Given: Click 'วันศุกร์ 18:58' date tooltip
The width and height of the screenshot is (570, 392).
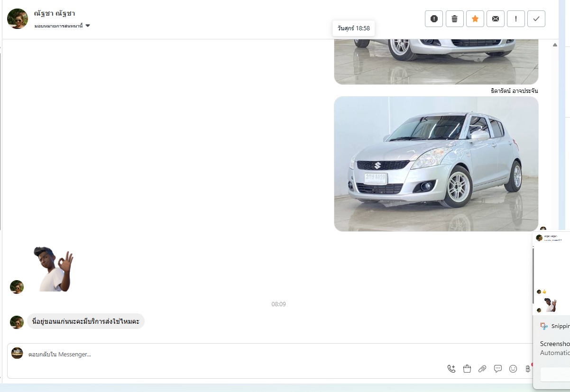Looking at the screenshot, I should (x=354, y=28).
